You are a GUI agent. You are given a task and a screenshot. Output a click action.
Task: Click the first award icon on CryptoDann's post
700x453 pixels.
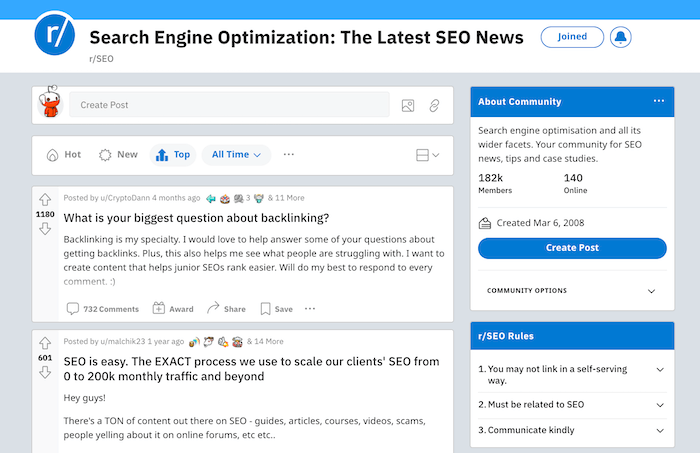tap(211, 198)
